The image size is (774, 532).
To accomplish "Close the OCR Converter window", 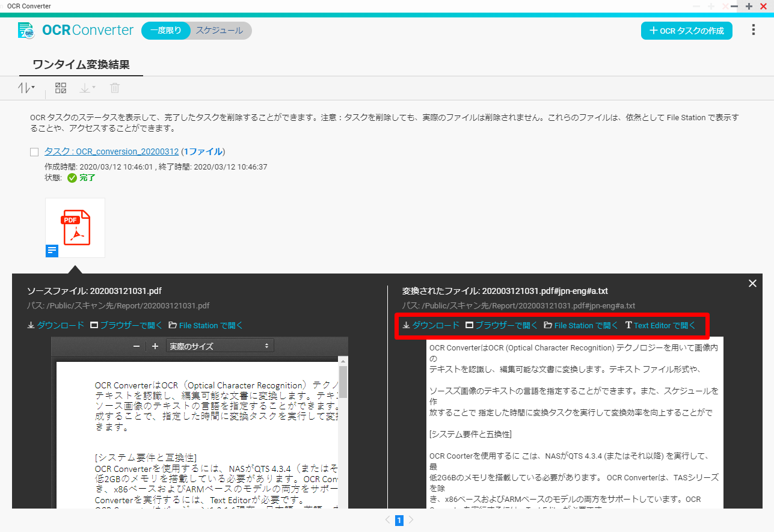I will pos(764,6).
